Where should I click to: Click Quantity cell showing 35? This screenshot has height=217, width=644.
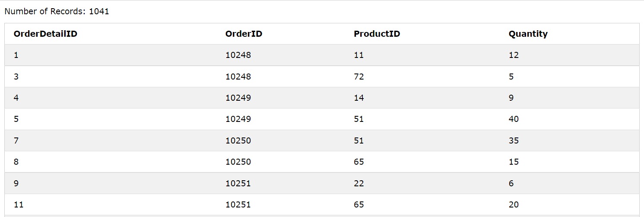click(514, 140)
